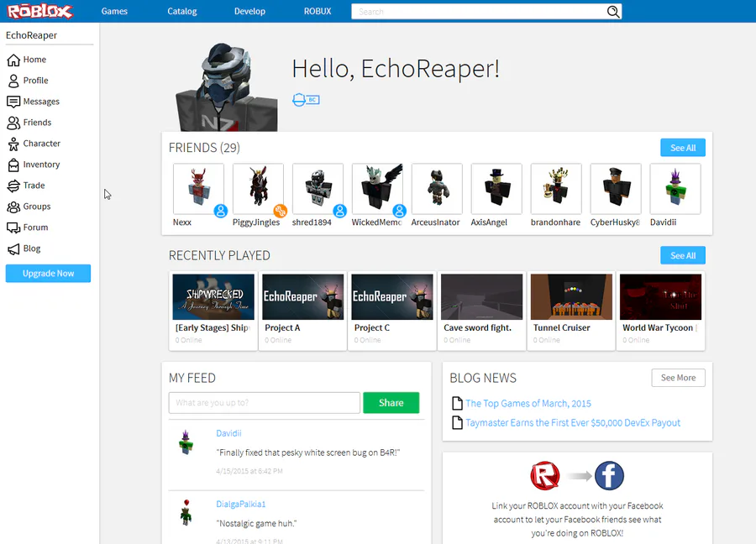Open the Cave sword fight game thumbnail
Viewport: 756px width, 544px height.
[481, 297]
